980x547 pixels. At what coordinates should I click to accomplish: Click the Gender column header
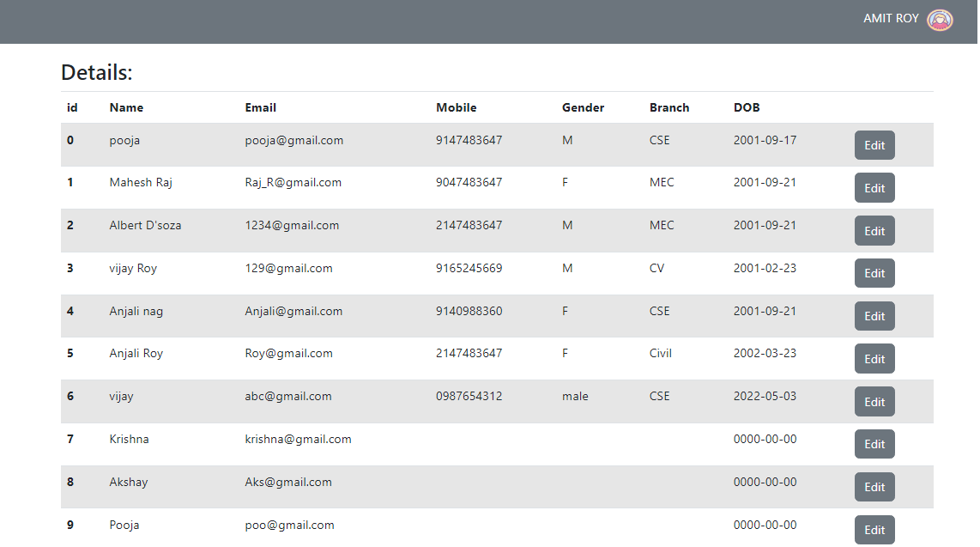click(584, 107)
